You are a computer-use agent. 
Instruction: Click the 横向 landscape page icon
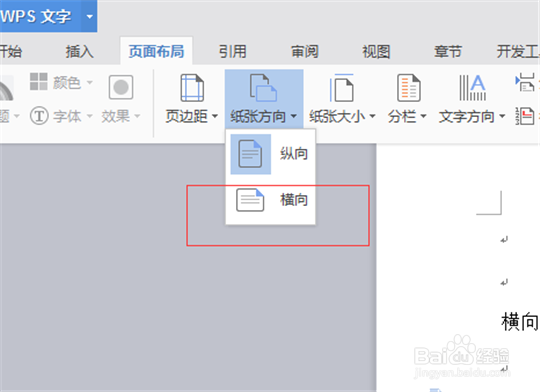250,200
